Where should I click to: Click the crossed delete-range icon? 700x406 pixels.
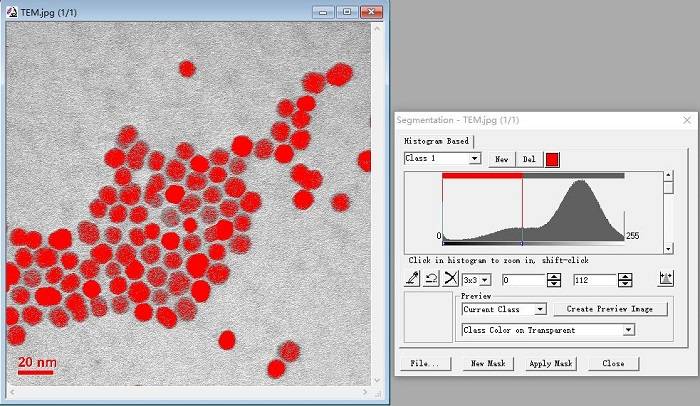tap(451, 279)
